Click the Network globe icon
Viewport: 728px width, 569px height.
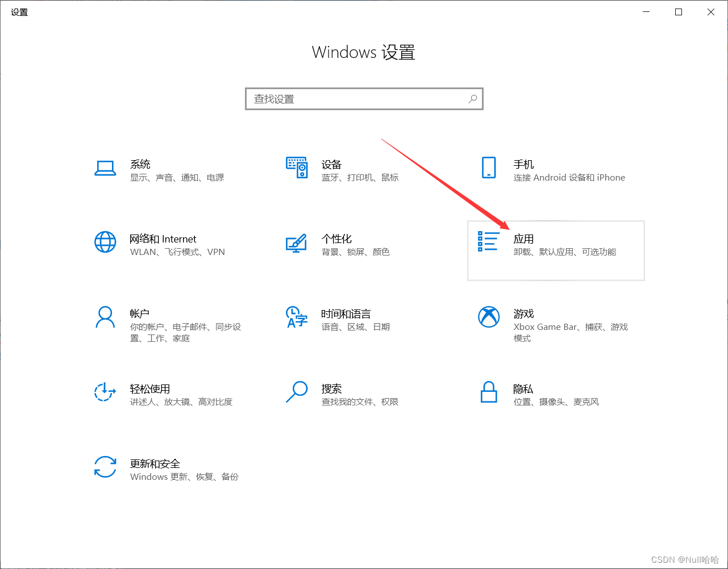coord(105,242)
